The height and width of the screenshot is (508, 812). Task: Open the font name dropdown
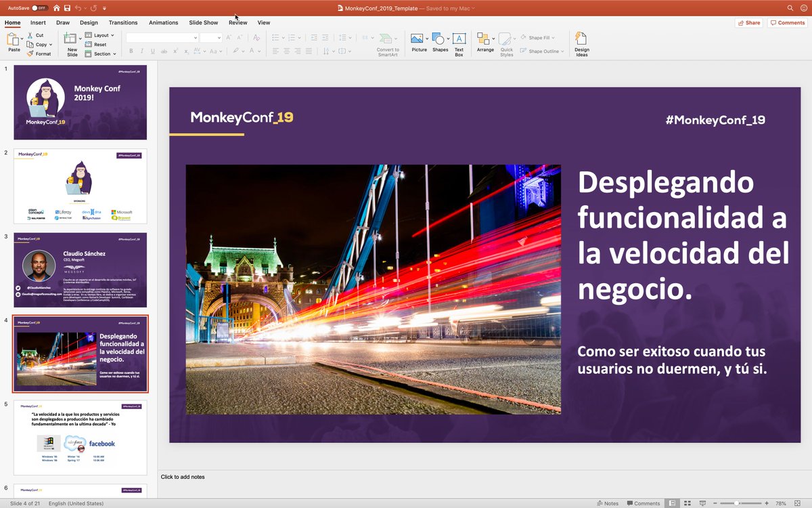pyautogui.click(x=196, y=38)
